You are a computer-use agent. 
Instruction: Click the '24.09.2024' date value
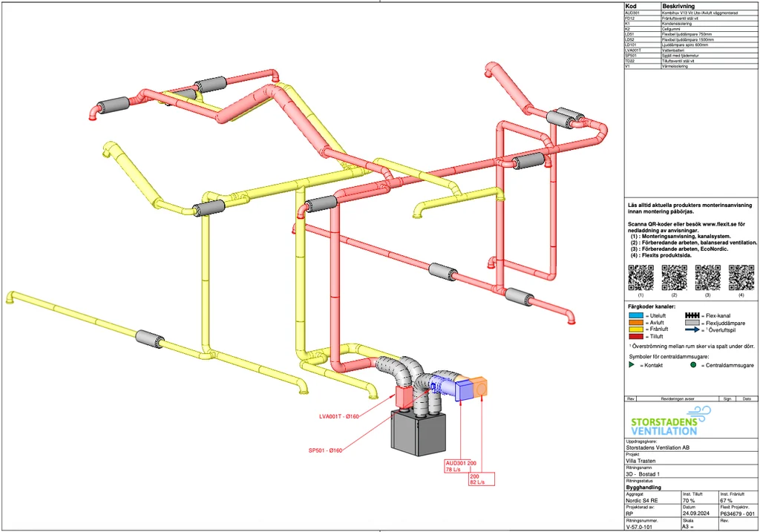click(696, 513)
